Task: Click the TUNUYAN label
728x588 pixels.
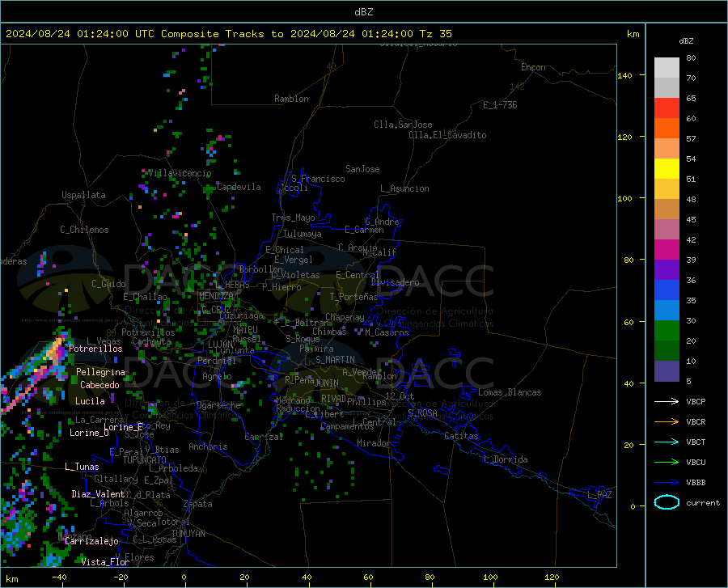Action: (x=188, y=534)
